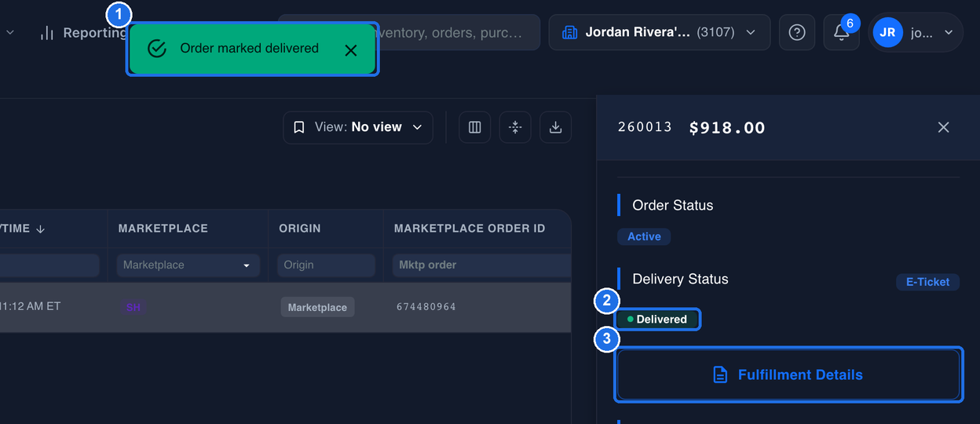
Task: Focus the Mktp order filter field
Action: pyautogui.click(x=481, y=265)
